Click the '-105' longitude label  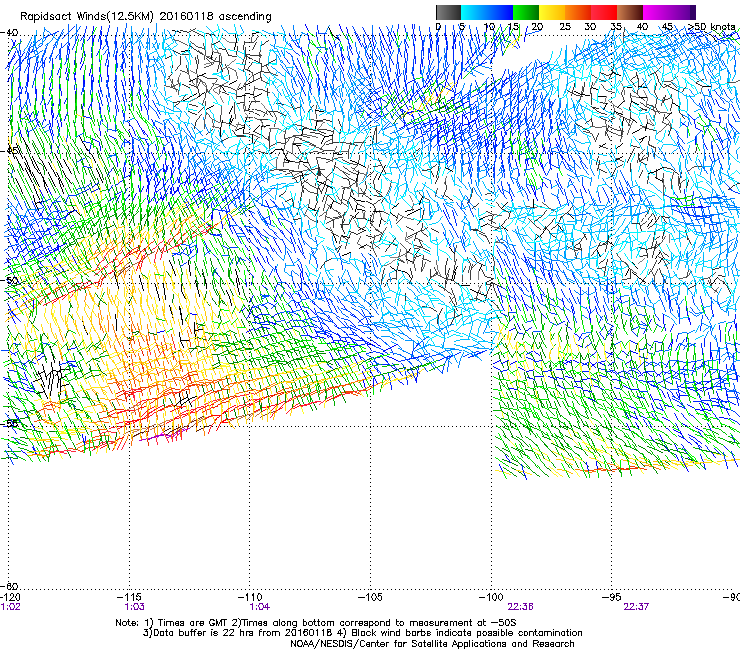(x=370, y=597)
